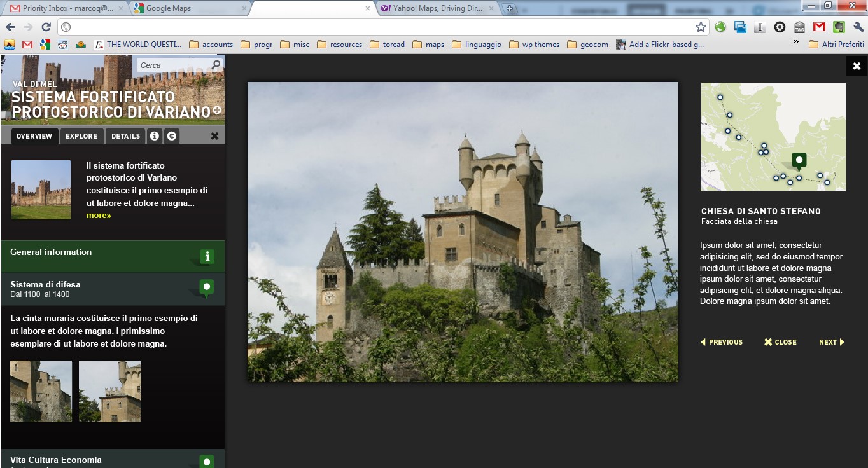Click the large castle photo
Viewport: 868px width, 468px height.
[x=463, y=232]
